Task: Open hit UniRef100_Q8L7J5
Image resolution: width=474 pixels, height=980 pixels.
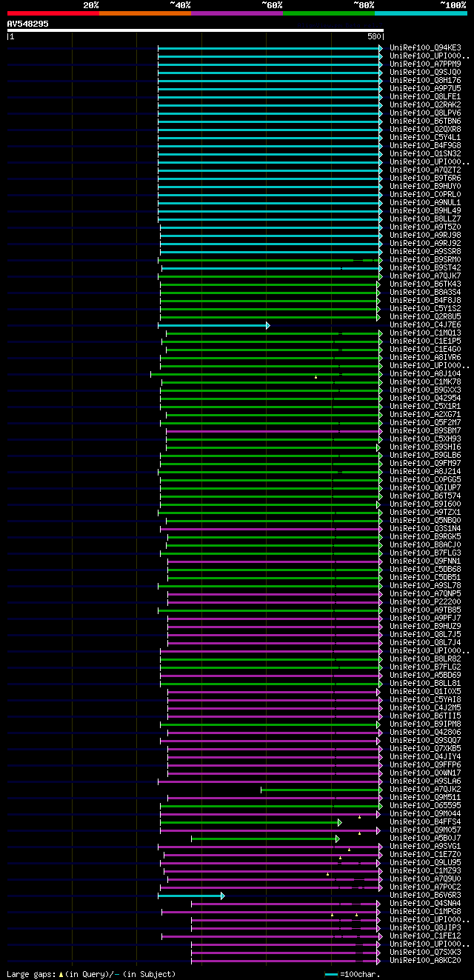Action: pyautogui.click(x=425, y=635)
